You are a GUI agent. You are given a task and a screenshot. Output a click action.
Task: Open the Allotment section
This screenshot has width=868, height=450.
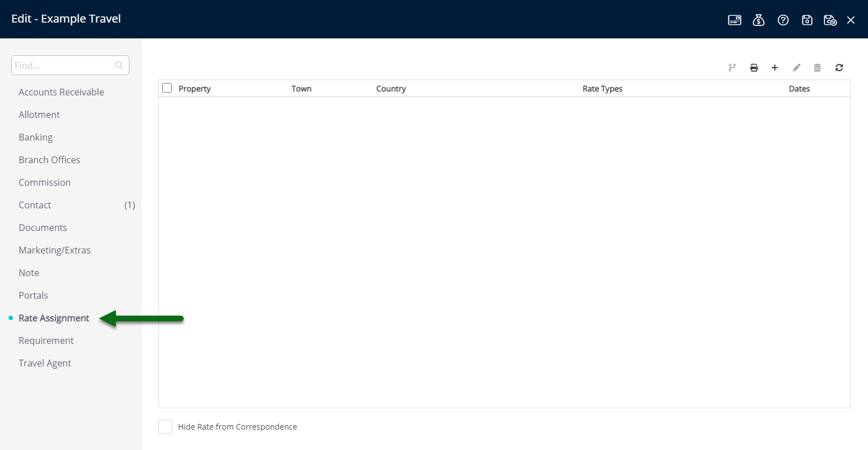(39, 115)
